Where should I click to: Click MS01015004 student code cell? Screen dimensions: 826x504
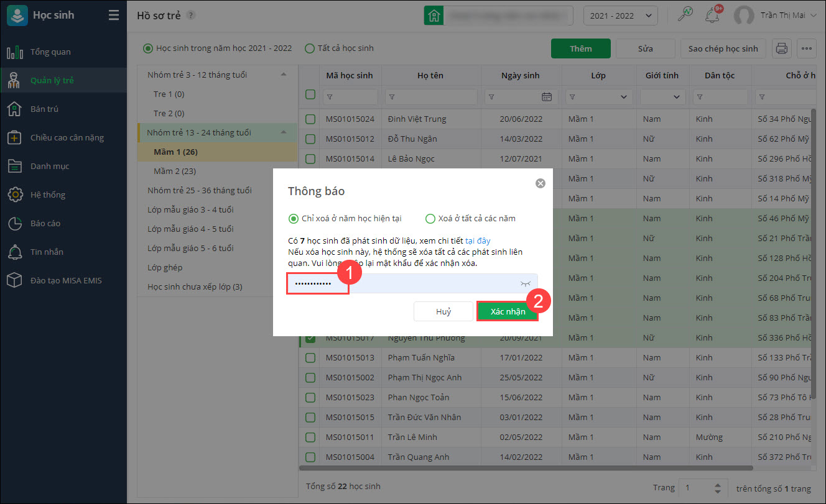350,457
